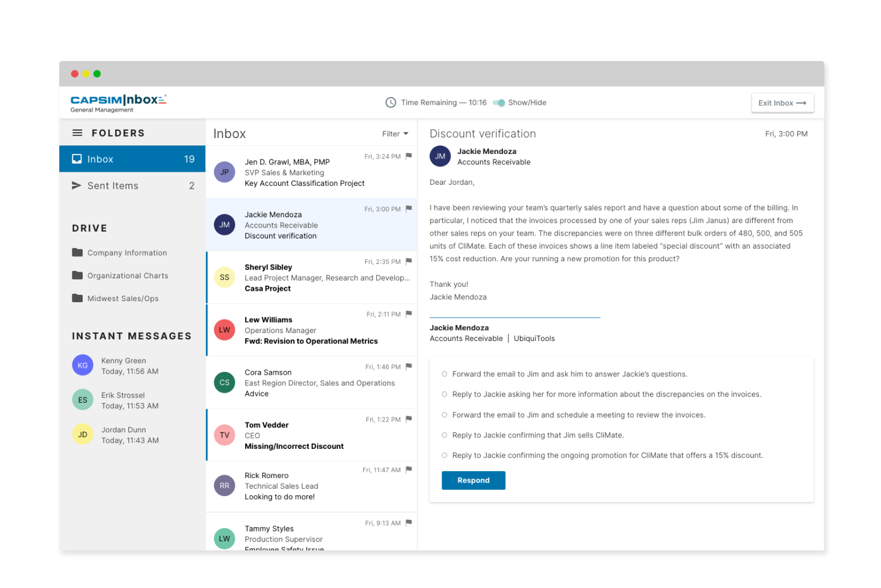Select option to forward email and ask Jim to answer
881x588 pixels.
[444, 374]
